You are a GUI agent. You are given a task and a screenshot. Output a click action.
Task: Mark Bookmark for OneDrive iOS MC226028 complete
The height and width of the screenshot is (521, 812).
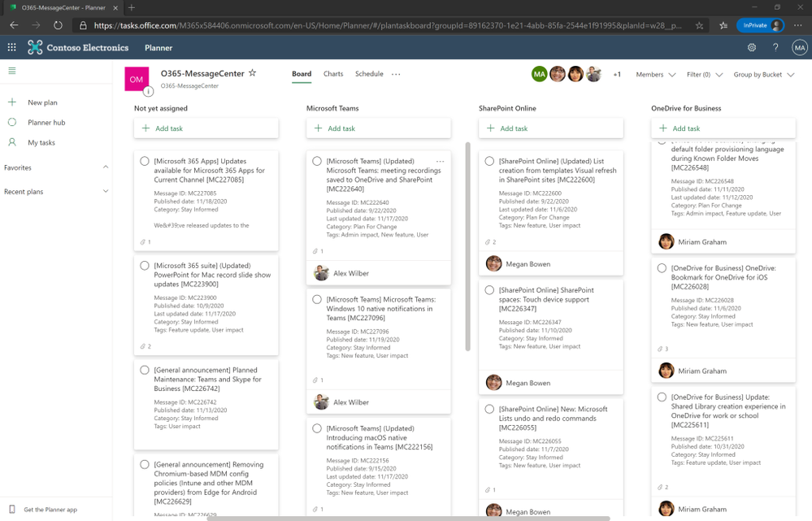coord(662,268)
